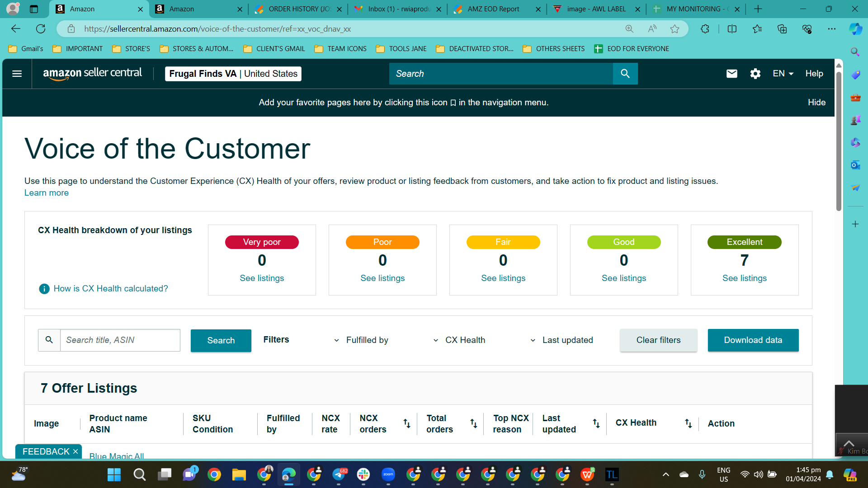Open the IMPORTANT bookmarks folder
Screen dimensions: 868x488
coord(78,49)
